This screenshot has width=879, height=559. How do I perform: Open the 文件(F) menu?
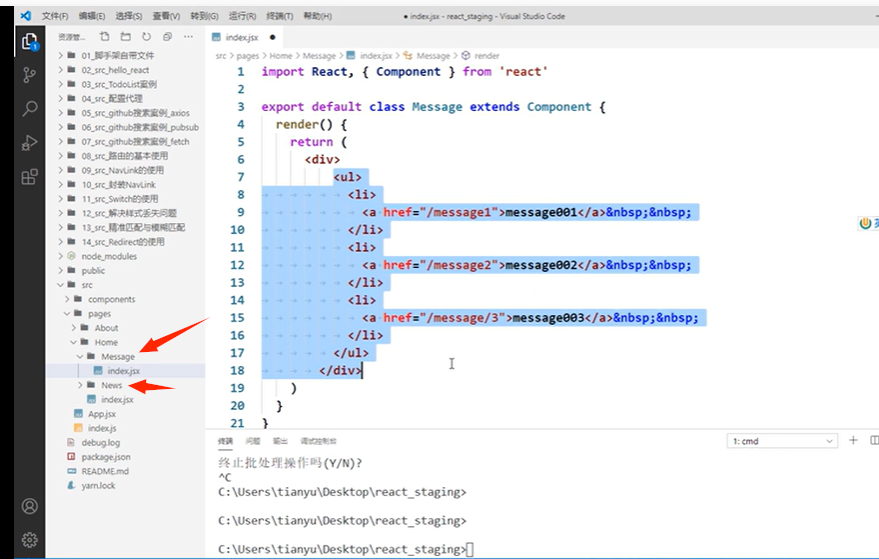pos(55,16)
